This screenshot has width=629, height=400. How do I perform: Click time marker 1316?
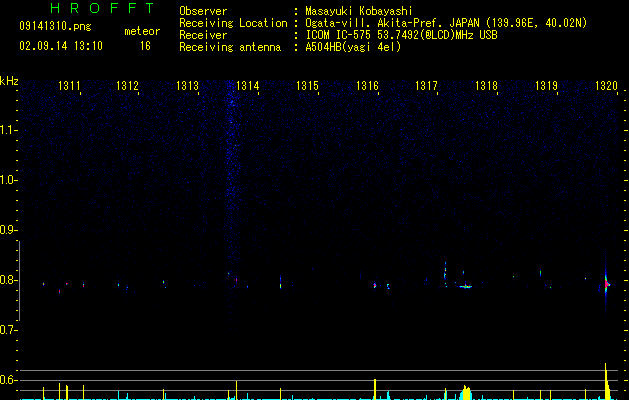367,86
